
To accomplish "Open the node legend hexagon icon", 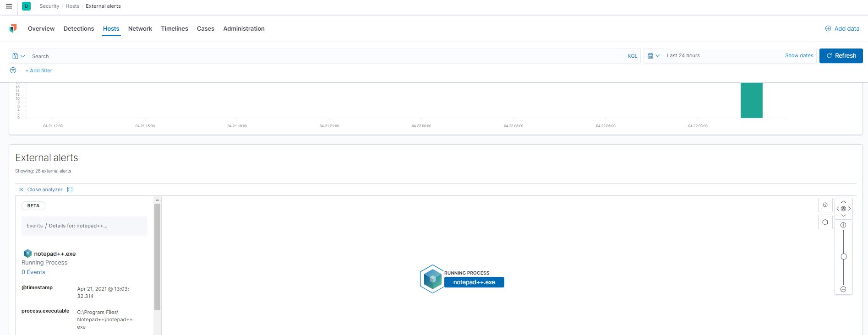I will coord(825,222).
